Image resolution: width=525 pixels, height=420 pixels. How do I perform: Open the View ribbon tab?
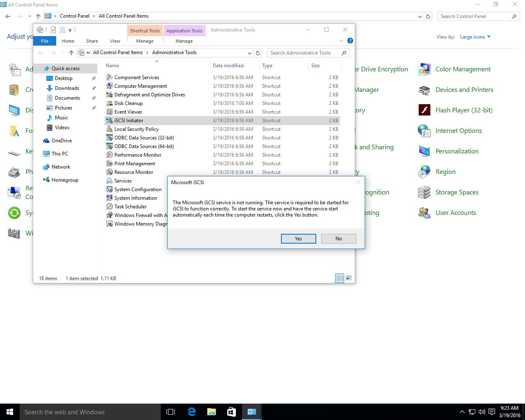pyautogui.click(x=115, y=41)
